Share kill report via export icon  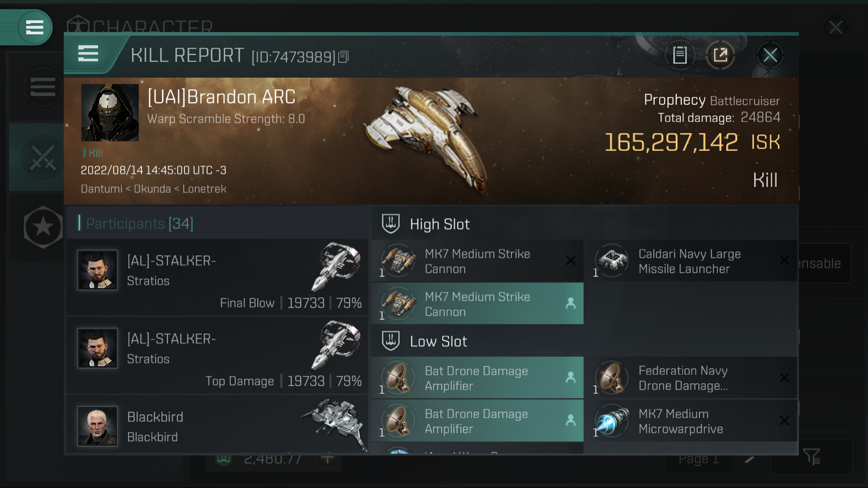(720, 55)
